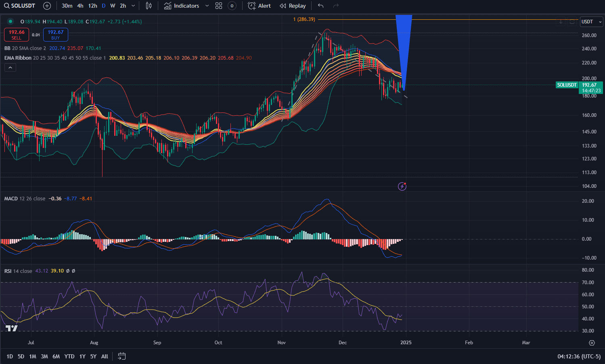This screenshot has width=605, height=364.
Task: Open symbol search for SOLUSDT
Action: tap(20, 6)
